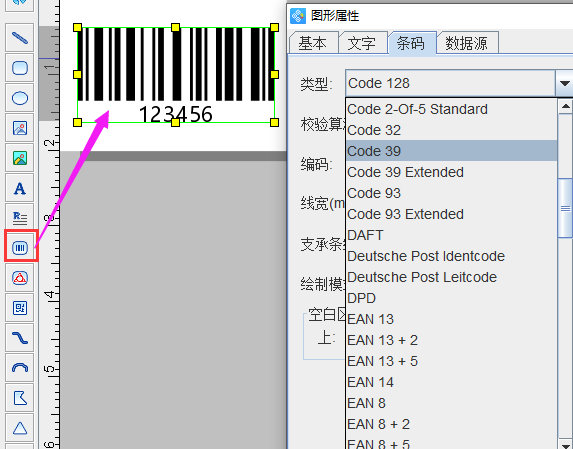
Task: Choose Deutsche Post Leitcode option
Action: (451, 277)
